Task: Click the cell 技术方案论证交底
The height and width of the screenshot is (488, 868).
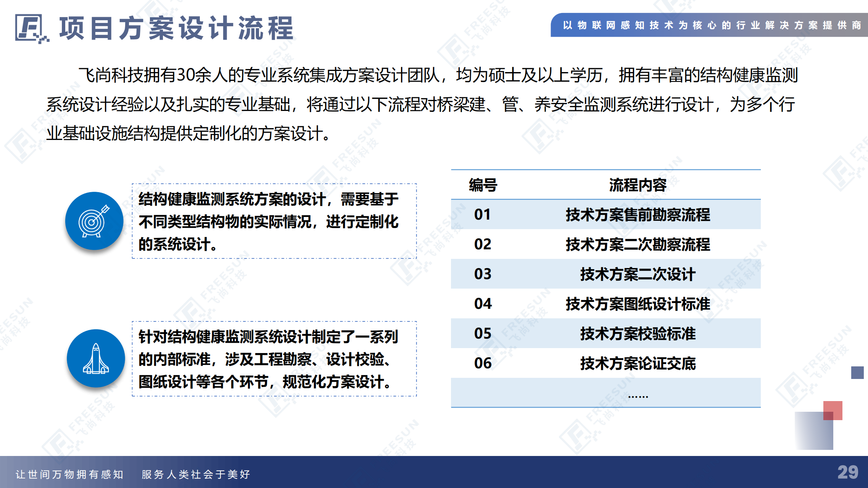Action: 638,363
